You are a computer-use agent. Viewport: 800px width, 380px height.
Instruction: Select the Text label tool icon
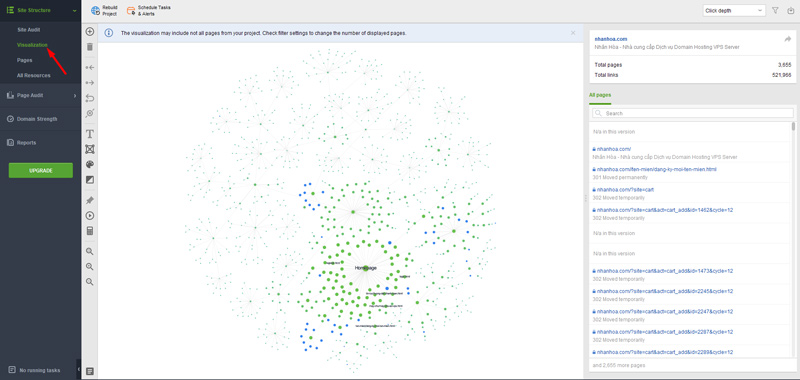tap(90, 134)
